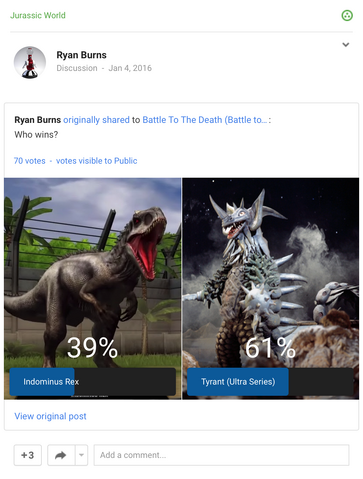Click Ryan Burns name inside shared card
Viewport: 363px width, 479px height.
38,120
